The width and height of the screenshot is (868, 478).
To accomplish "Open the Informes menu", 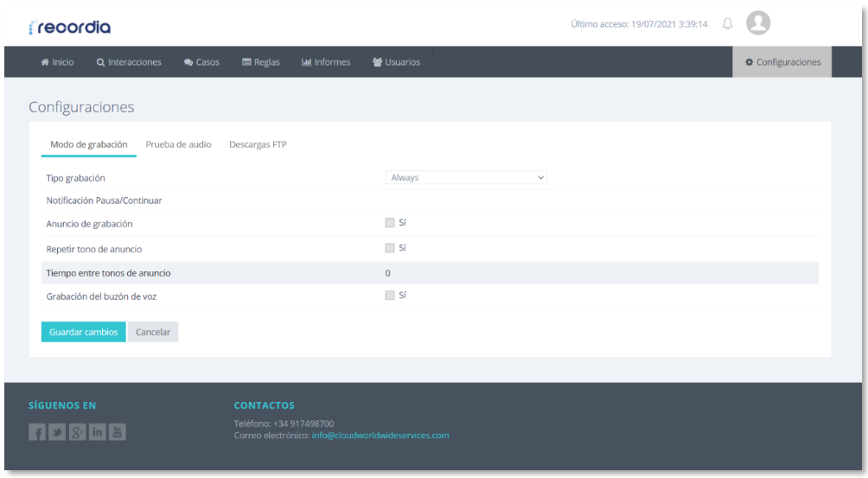I will click(x=326, y=62).
